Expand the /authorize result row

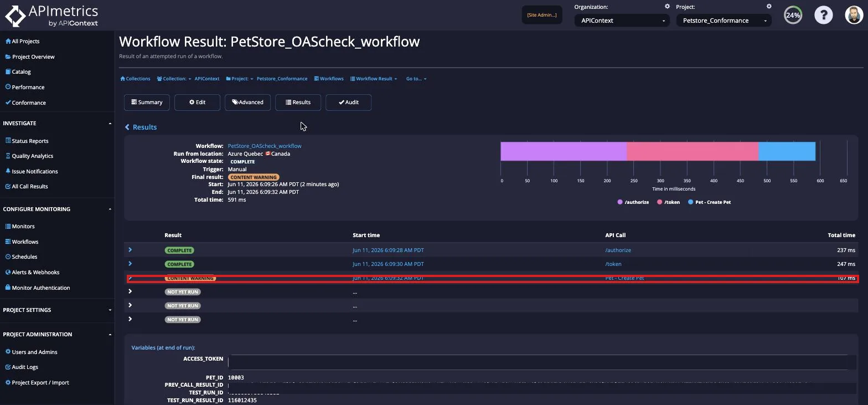pos(130,250)
